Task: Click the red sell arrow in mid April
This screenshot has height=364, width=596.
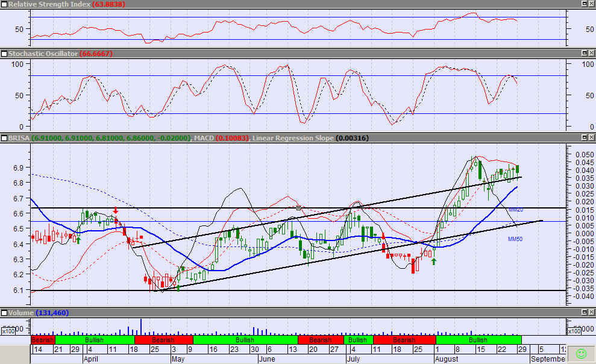Action: (x=115, y=212)
